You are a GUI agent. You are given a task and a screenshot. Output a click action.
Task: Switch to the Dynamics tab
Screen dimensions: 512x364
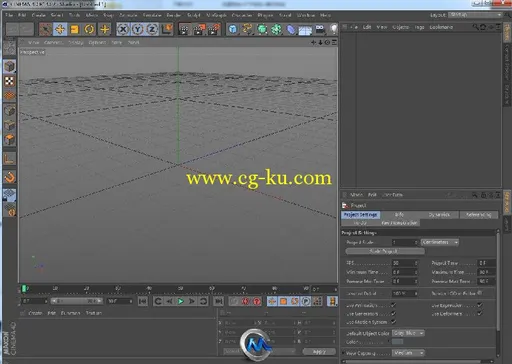[x=439, y=215]
